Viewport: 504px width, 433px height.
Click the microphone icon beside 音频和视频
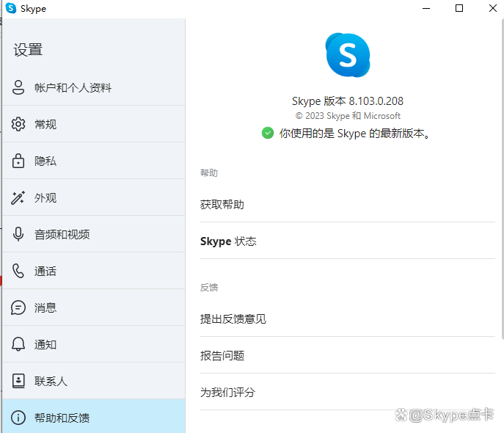point(18,234)
